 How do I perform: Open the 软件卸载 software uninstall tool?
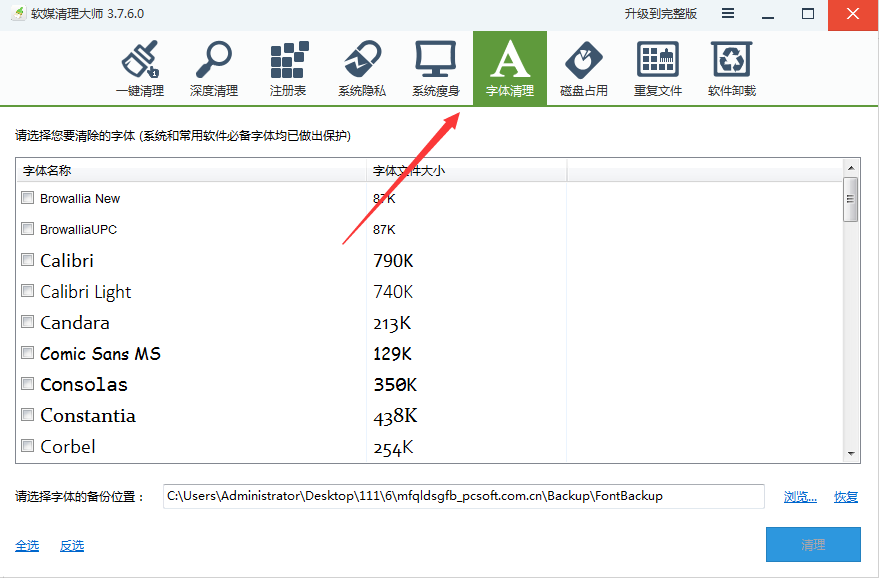pyautogui.click(x=732, y=68)
